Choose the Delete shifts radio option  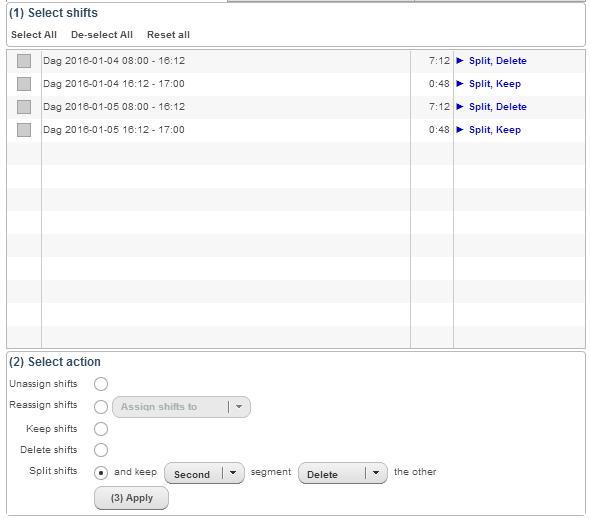(101, 450)
